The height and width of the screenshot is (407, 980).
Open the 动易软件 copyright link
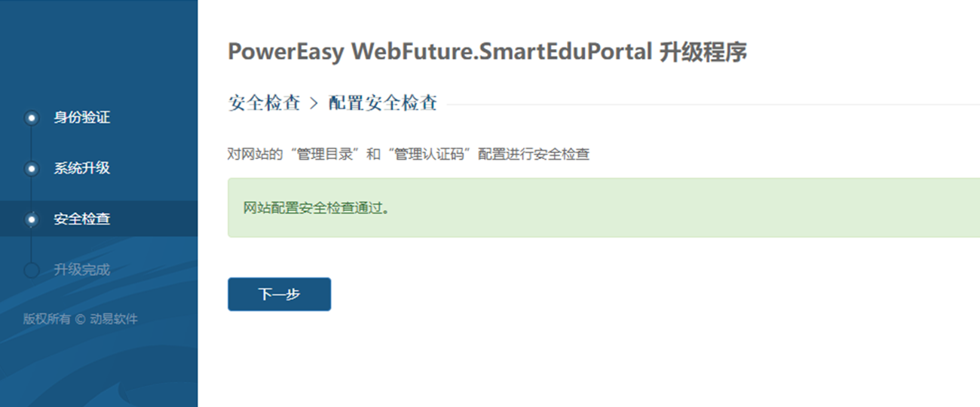[x=114, y=319]
